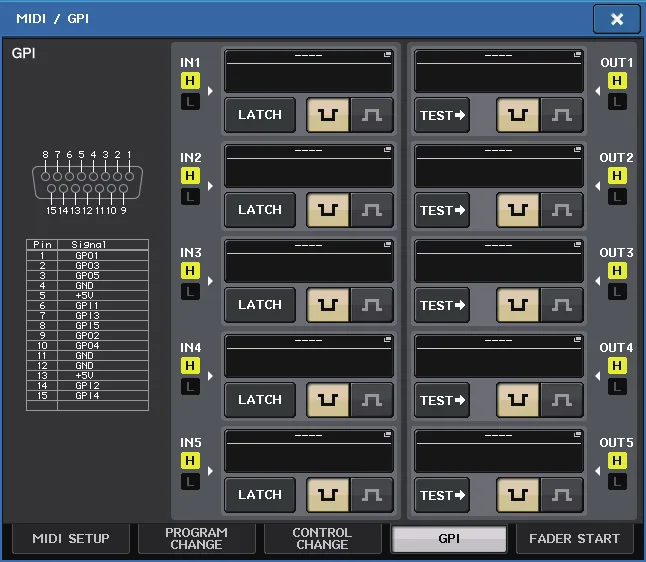Select low-active polarity icon for OUT1
Image resolution: width=646 pixels, height=562 pixels.
[x=518, y=115]
